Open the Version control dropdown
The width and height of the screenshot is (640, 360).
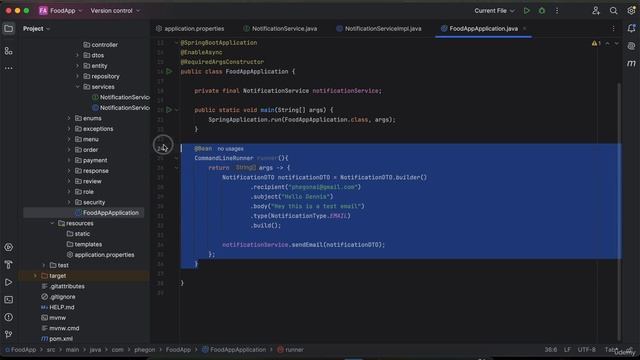point(115,11)
